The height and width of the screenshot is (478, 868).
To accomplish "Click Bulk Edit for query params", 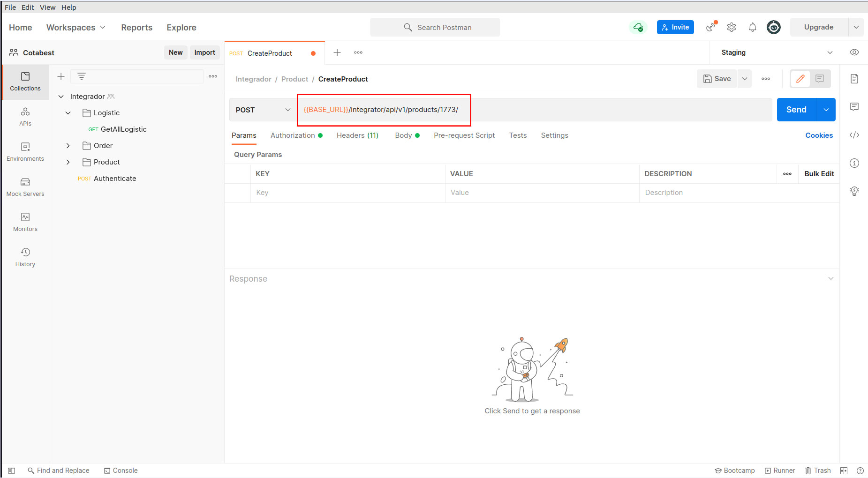I will 819,174.
